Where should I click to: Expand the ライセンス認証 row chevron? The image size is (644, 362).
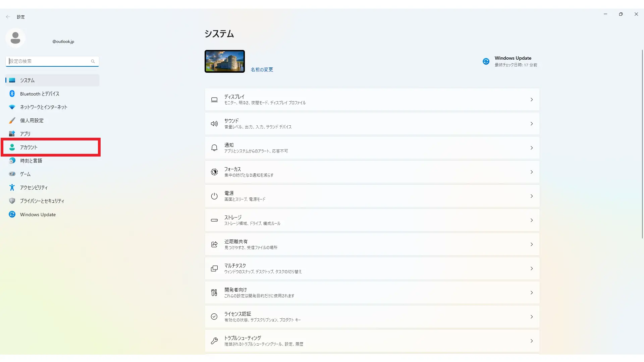click(532, 317)
